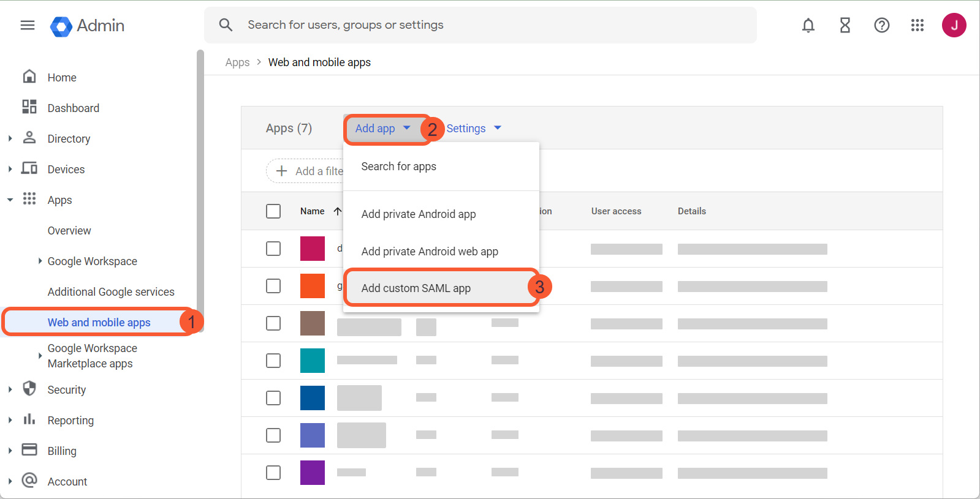Image resolution: width=980 pixels, height=499 pixels.
Task: Open Additional Google services
Action: point(111,292)
